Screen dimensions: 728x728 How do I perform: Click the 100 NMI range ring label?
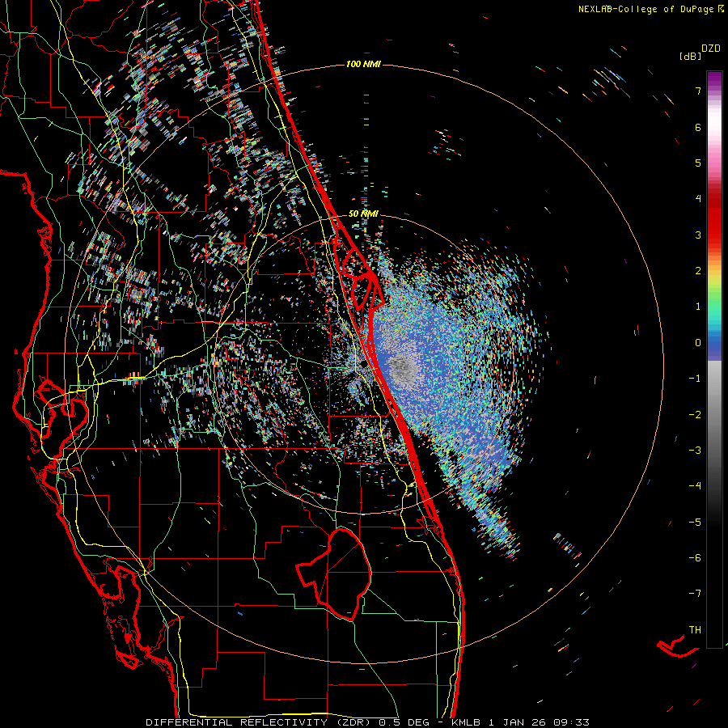363,64
